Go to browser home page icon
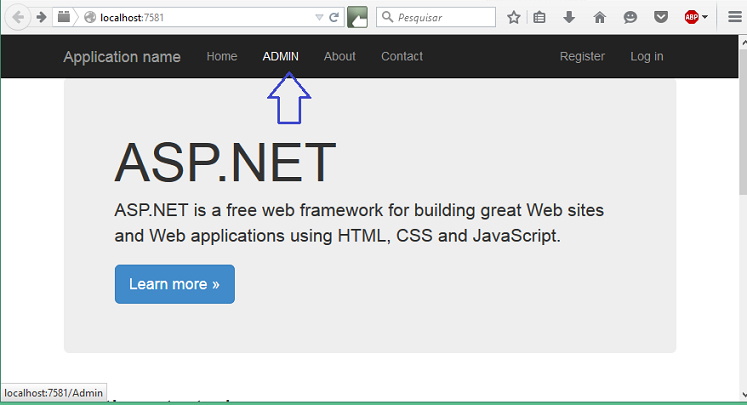Image resolution: width=747 pixels, height=405 pixels. pyautogui.click(x=599, y=18)
